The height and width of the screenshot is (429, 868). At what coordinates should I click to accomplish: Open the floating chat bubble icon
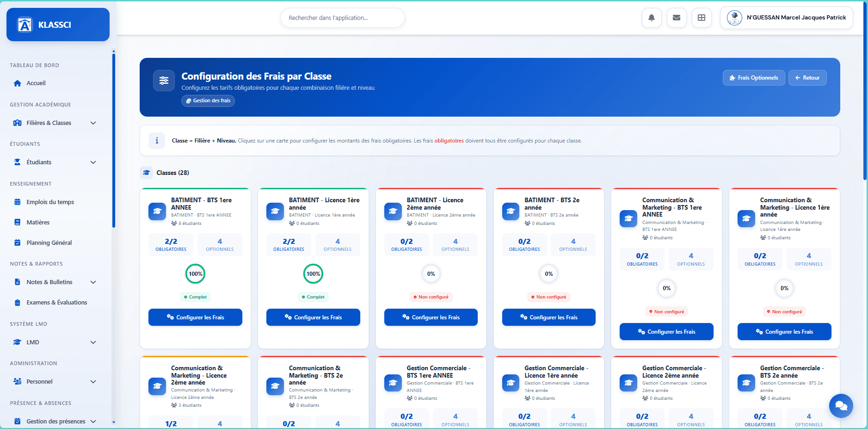click(841, 406)
